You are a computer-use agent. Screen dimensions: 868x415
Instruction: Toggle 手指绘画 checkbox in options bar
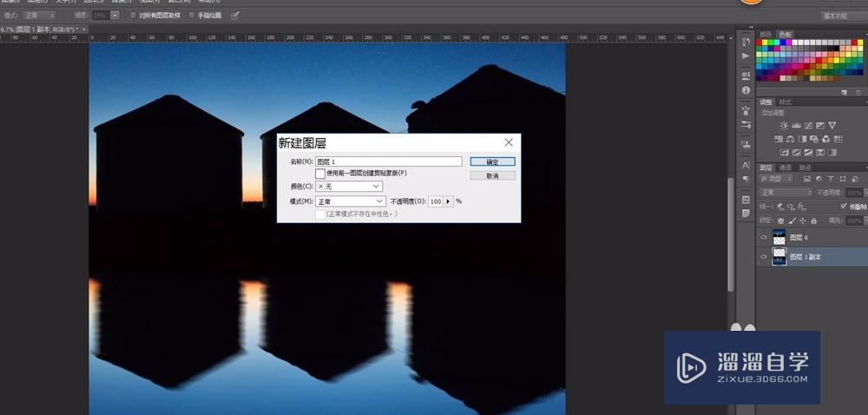[x=192, y=15]
